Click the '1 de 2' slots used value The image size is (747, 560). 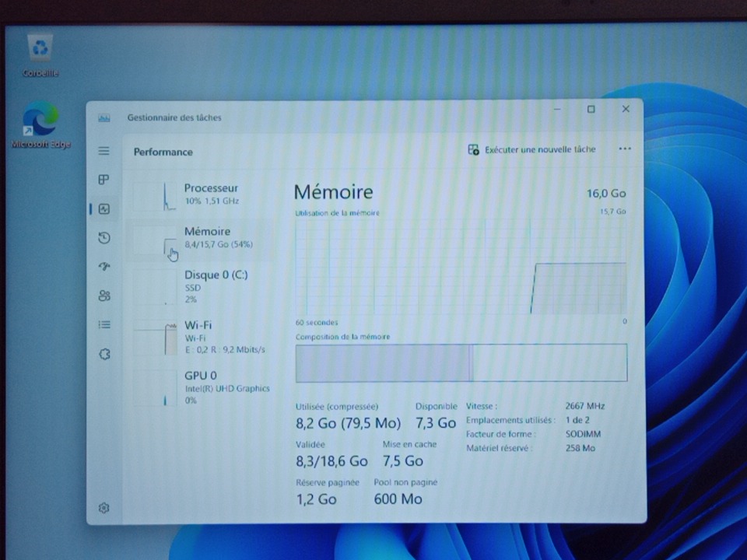(x=577, y=420)
